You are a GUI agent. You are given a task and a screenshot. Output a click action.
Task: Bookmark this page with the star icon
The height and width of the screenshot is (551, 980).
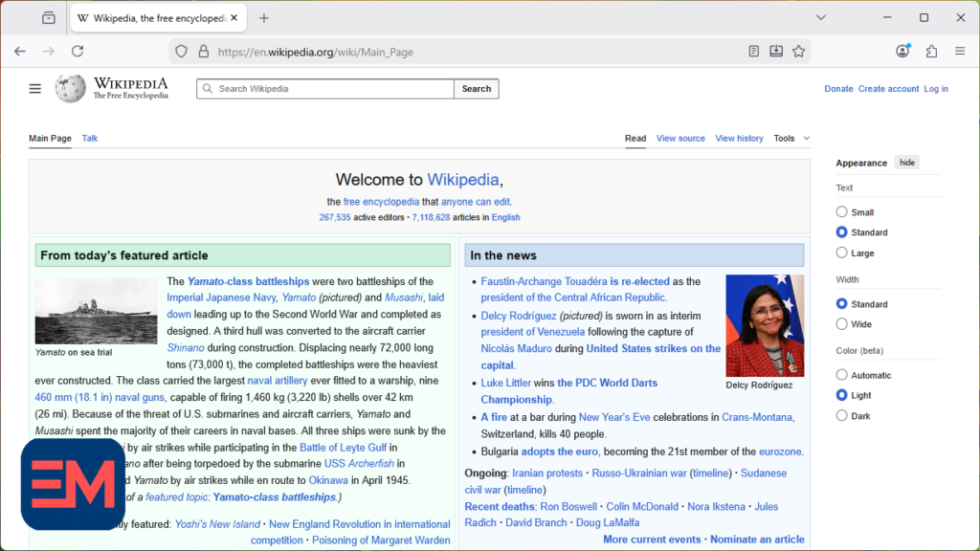pyautogui.click(x=799, y=52)
